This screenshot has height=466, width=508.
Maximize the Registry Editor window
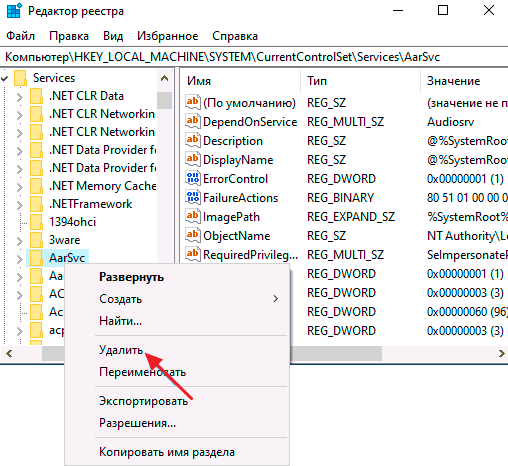point(442,10)
